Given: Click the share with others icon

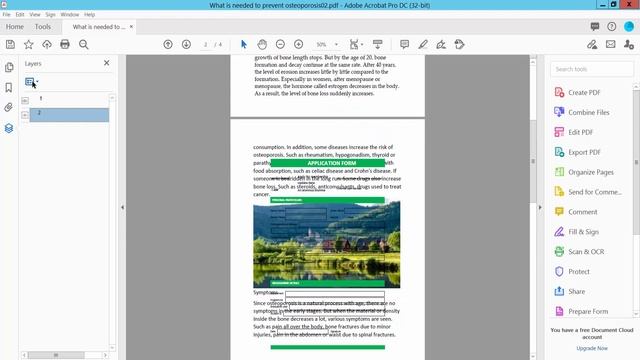Looking at the screenshot, I should 629,44.
